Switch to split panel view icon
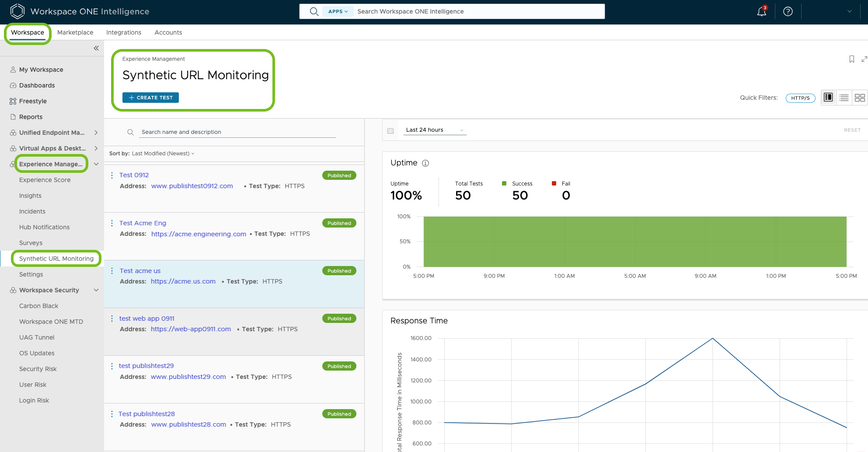The width and height of the screenshot is (868, 452). [828, 98]
